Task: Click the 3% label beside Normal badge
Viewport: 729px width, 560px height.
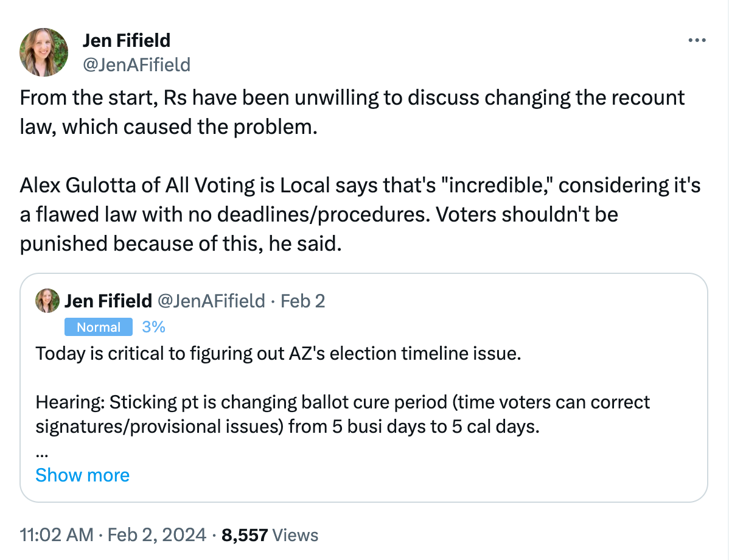Action: [153, 327]
